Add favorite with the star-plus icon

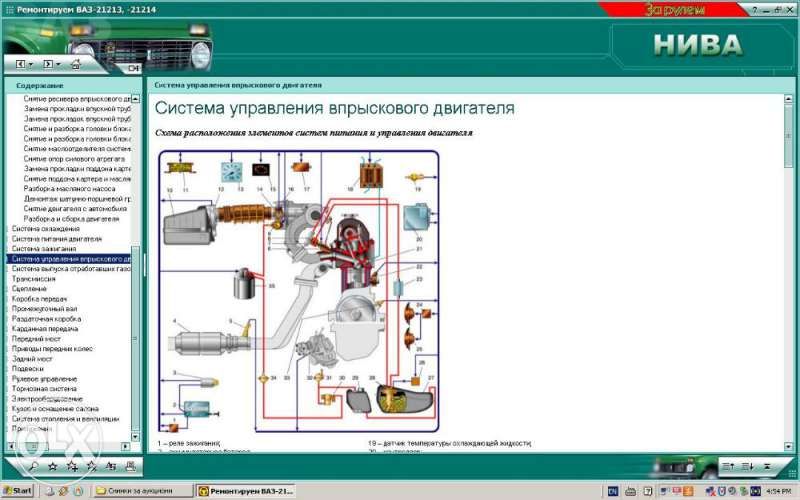tap(72, 466)
